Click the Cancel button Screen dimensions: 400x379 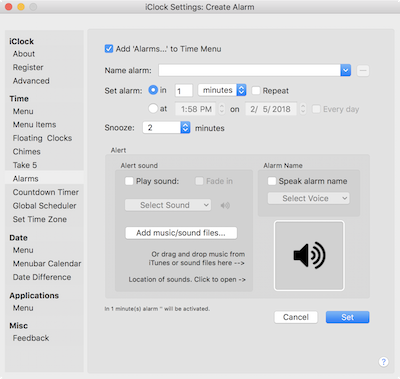pos(296,317)
